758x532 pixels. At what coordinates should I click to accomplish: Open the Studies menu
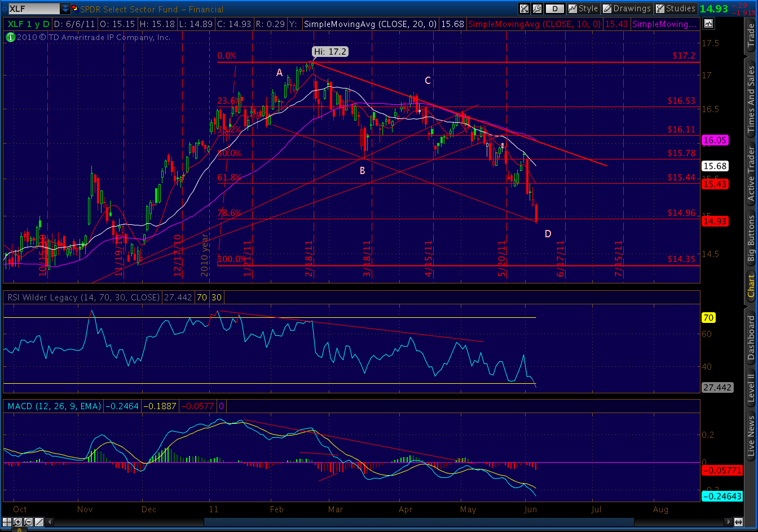pos(675,8)
